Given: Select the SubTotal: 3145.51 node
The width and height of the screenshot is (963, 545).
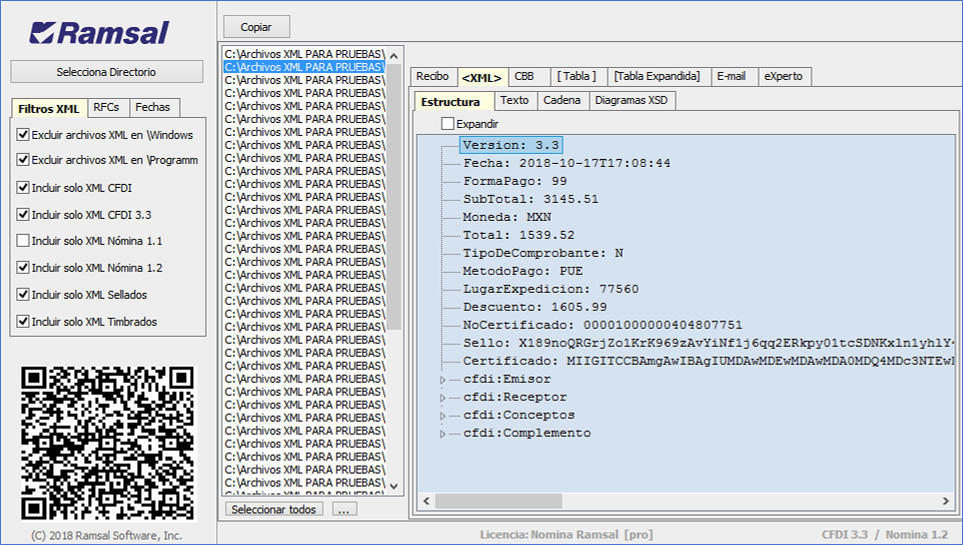Looking at the screenshot, I should [531, 199].
